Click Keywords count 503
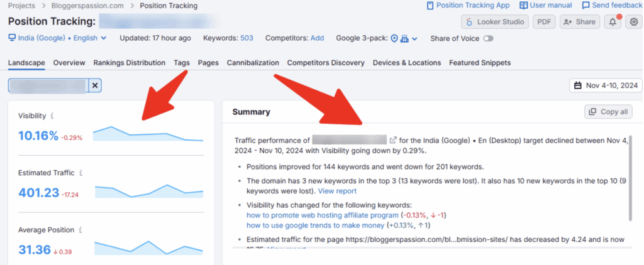Screen dimensions: 644x265 [x=247, y=38]
